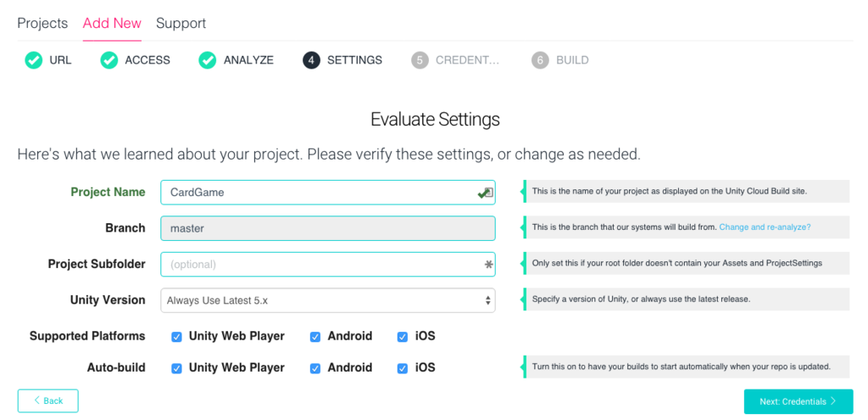This screenshot has width=868, height=420.
Task: Click the URL step green checkmark icon
Action: click(33, 60)
